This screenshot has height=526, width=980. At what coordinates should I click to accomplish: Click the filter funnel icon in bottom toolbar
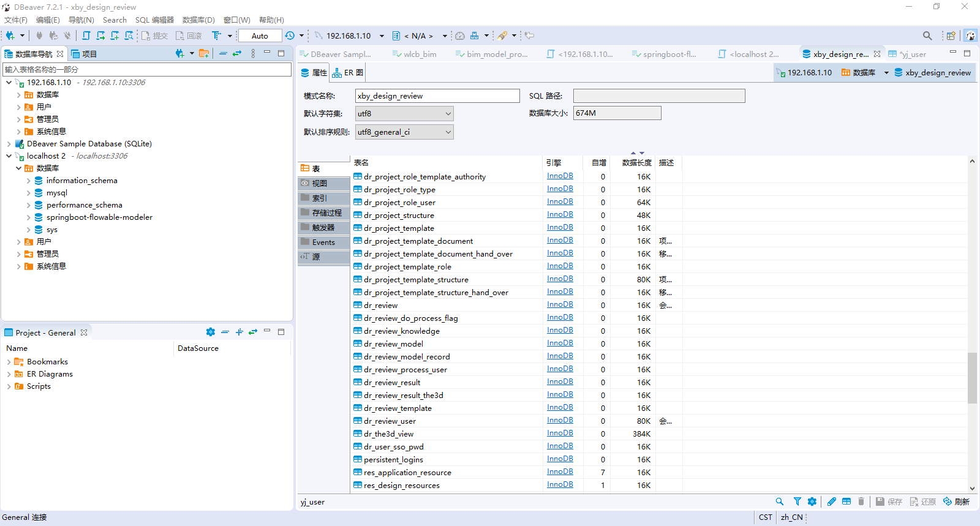coord(797,502)
